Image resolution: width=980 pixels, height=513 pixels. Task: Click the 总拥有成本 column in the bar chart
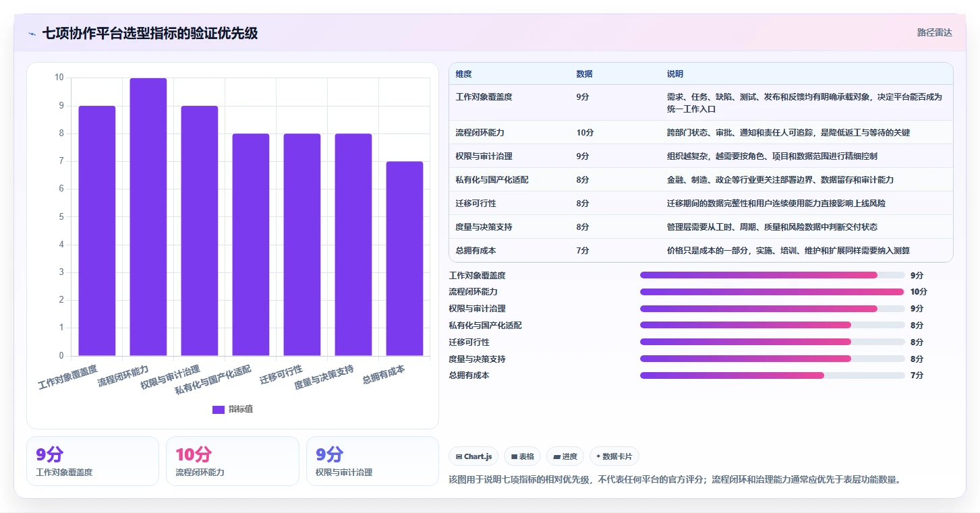point(405,258)
